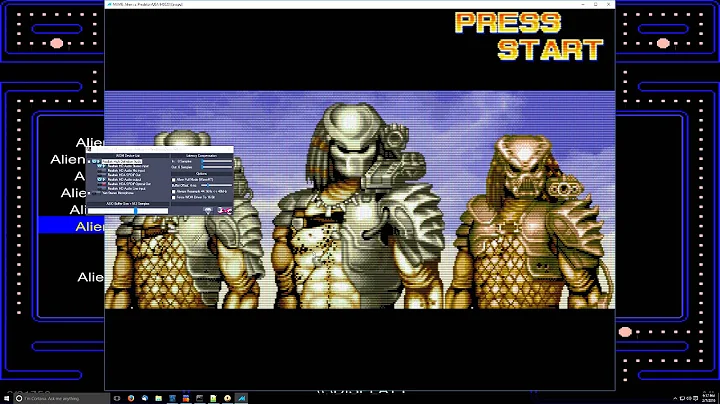Open the command prompt taskbar icon
The height and width of the screenshot is (404, 720).
[200, 398]
